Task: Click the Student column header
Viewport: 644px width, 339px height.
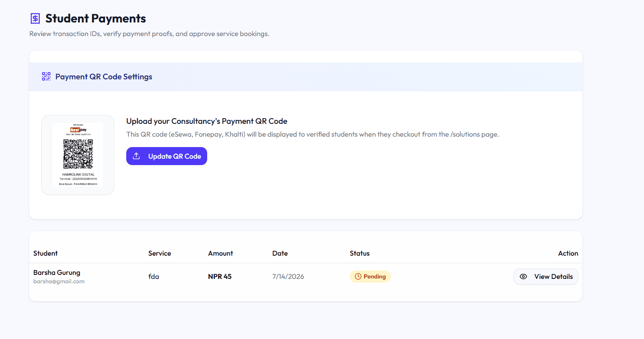Action: [45, 253]
